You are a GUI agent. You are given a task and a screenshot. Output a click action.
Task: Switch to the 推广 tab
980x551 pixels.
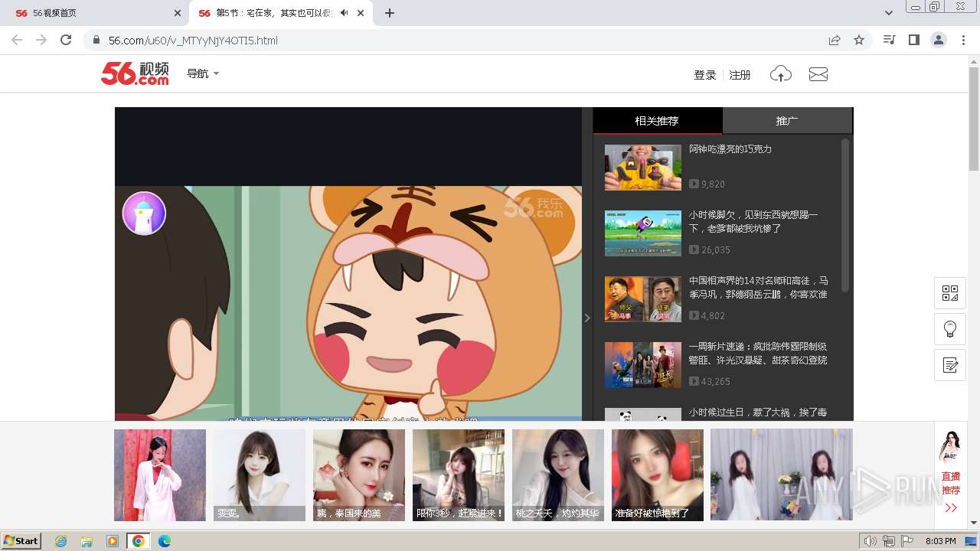point(787,121)
